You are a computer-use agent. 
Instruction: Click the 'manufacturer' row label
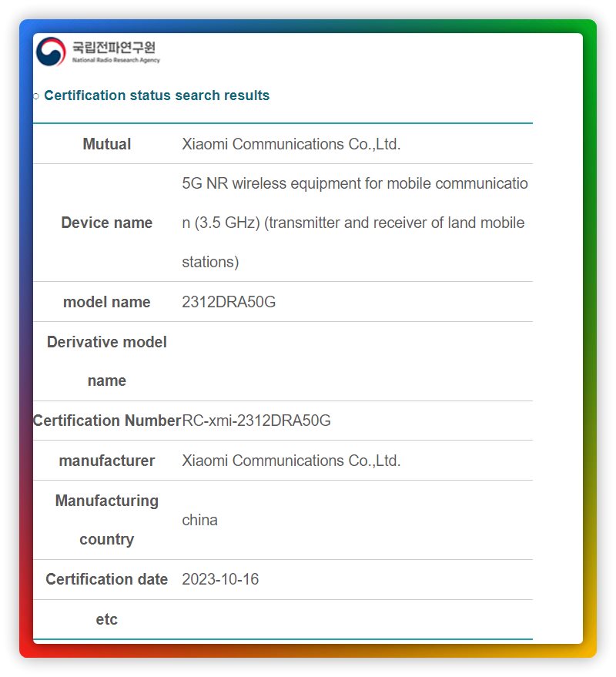pyautogui.click(x=106, y=461)
